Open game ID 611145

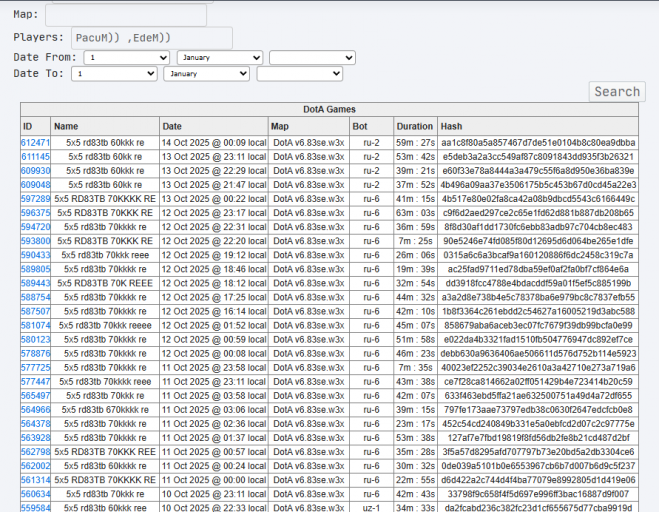(35, 157)
